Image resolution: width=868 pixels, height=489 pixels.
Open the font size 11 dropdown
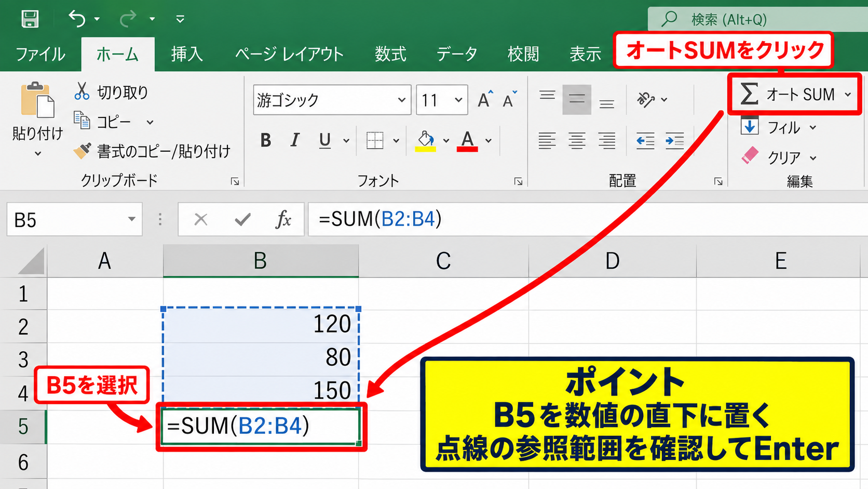pyautogui.click(x=458, y=100)
